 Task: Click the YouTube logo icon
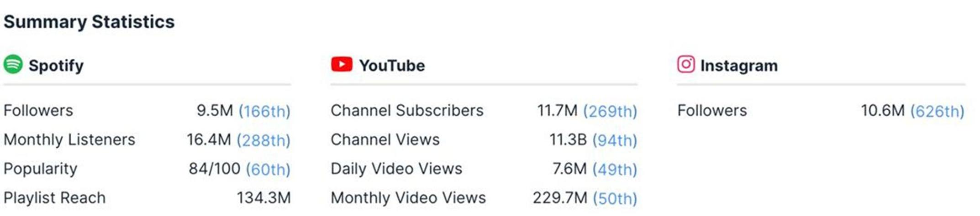coord(342,64)
